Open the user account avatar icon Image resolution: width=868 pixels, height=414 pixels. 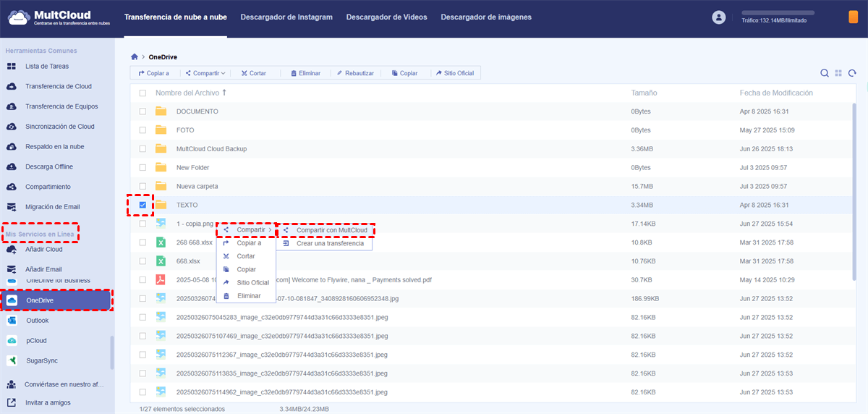click(x=718, y=17)
